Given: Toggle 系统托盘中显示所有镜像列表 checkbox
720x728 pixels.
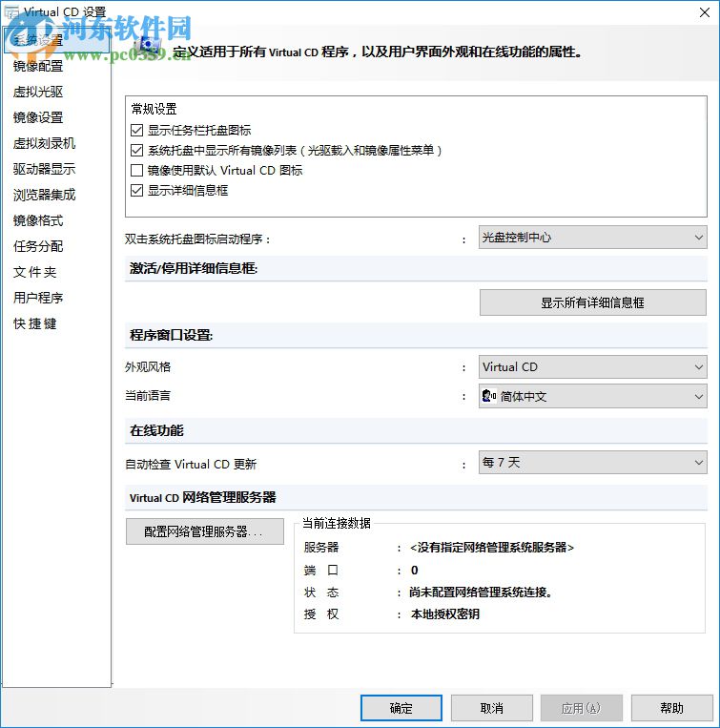Looking at the screenshot, I should pyautogui.click(x=137, y=151).
